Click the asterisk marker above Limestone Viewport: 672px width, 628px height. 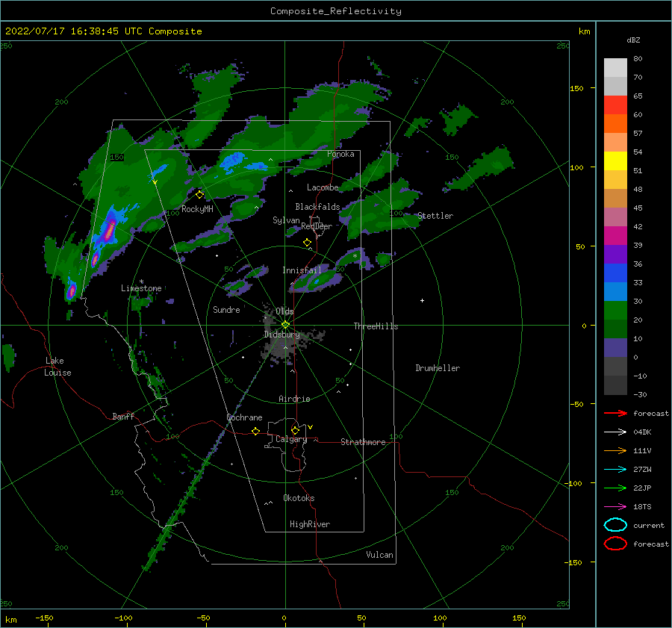[141, 282]
